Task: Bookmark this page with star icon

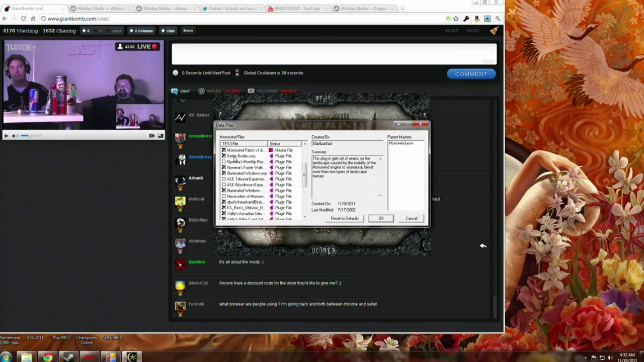Action: 456,19
